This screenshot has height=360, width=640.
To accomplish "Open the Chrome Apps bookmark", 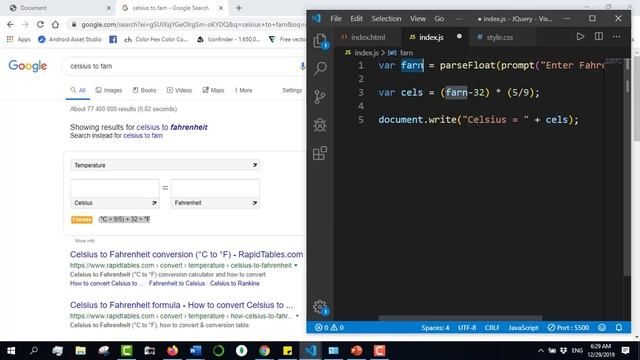I will point(18,39).
